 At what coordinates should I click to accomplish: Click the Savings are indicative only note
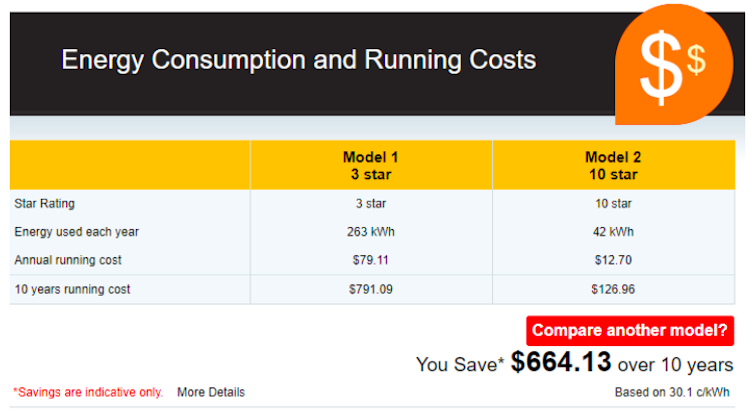(x=88, y=392)
